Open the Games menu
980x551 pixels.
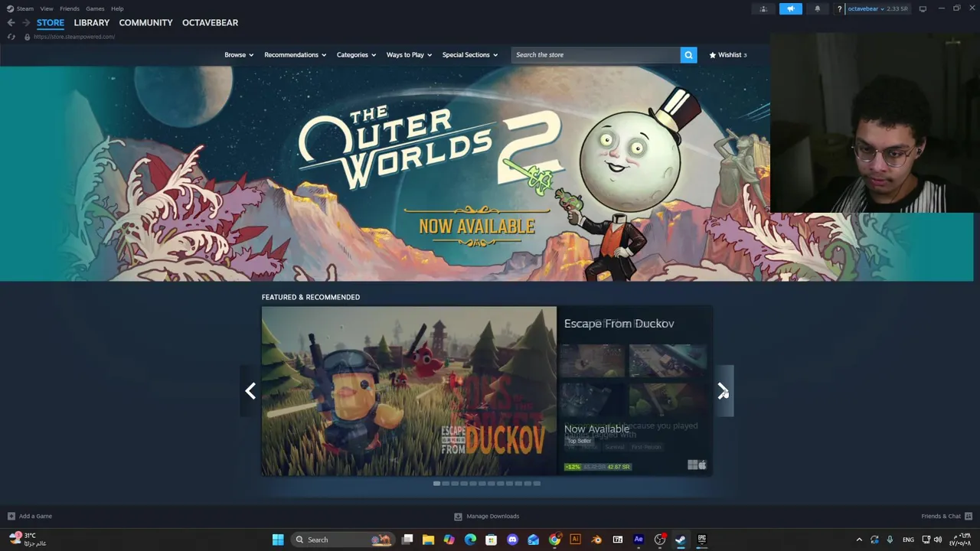coord(95,9)
